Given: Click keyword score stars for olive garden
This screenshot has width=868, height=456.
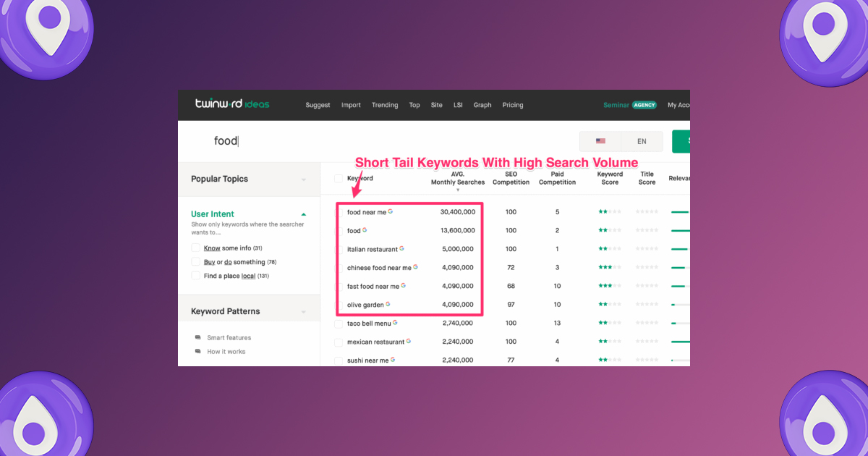Looking at the screenshot, I should point(610,305).
